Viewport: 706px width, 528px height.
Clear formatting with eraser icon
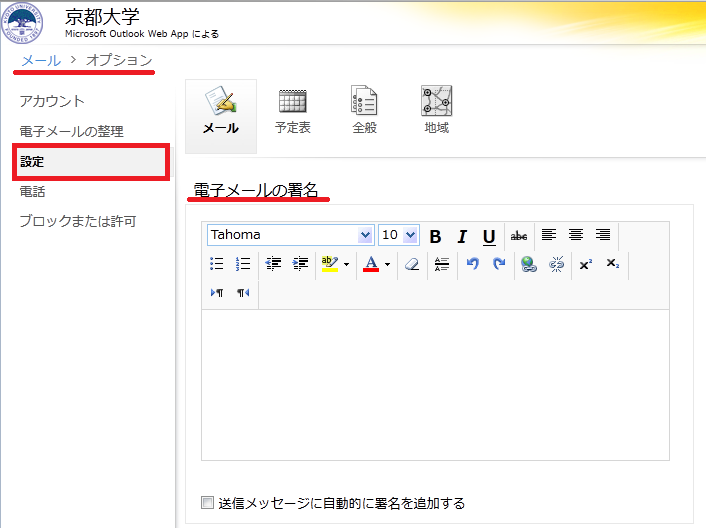coord(412,264)
